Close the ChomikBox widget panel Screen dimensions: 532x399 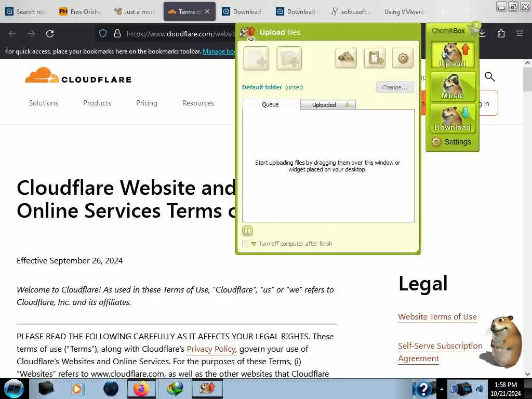(476, 25)
